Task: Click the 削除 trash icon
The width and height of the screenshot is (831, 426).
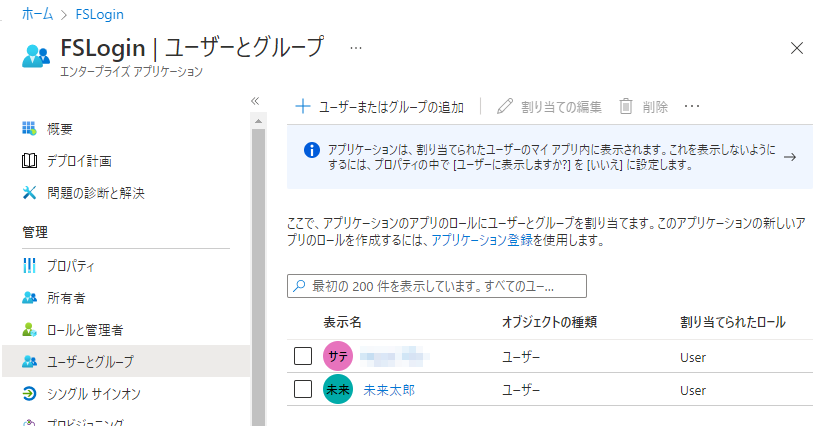Action: (626, 106)
